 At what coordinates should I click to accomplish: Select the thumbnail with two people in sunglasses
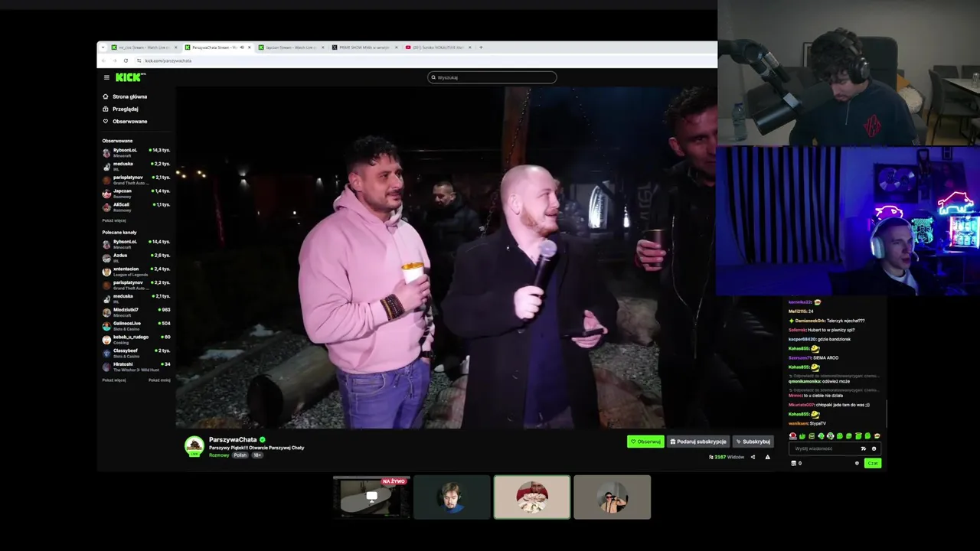pyautogui.click(x=612, y=497)
